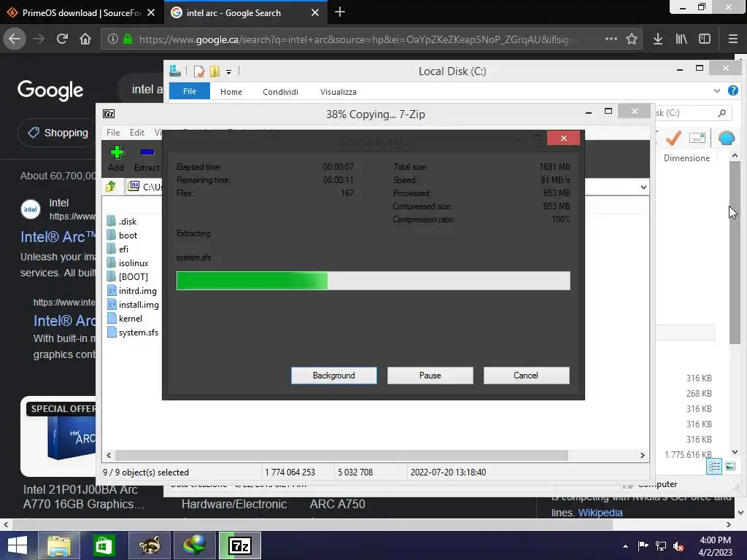The width and height of the screenshot is (747, 560).
Task: Click the Firefox back button
Action: (x=15, y=39)
